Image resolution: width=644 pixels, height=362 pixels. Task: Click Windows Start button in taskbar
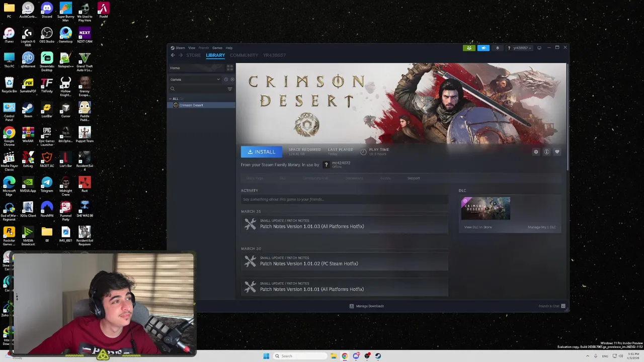pyautogui.click(x=266, y=356)
